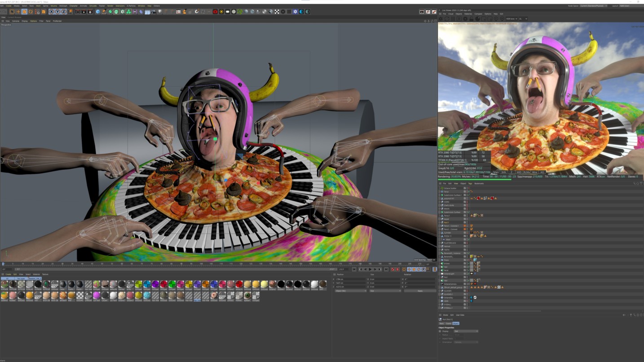
Task: Go to end of animation
Action: [x=386, y=269]
